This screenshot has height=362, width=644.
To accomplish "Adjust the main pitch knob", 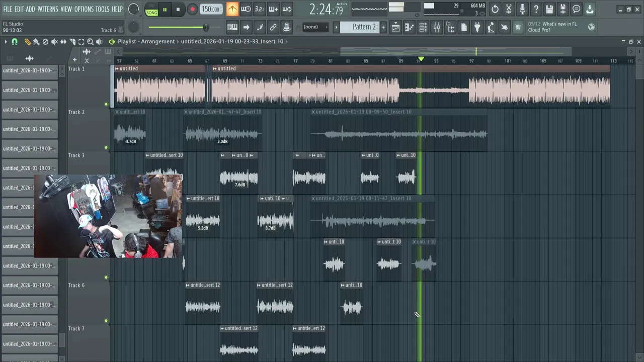I will click(134, 27).
